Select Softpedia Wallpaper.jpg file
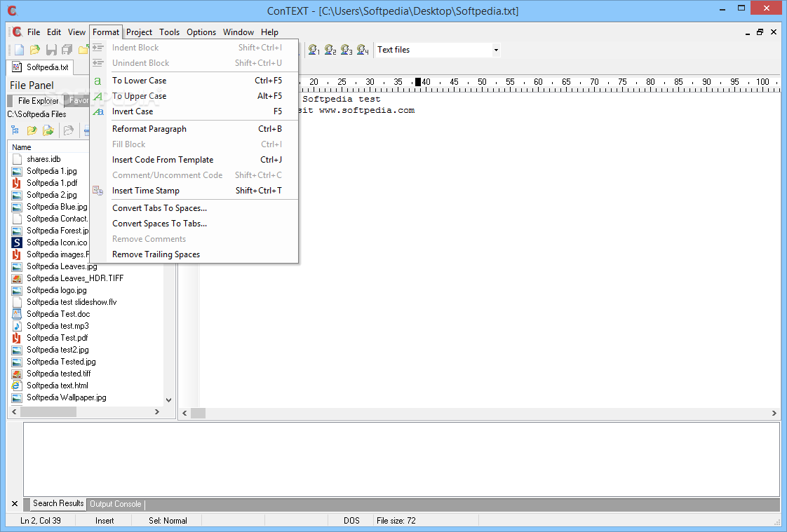The height and width of the screenshot is (532, 787). [x=66, y=397]
